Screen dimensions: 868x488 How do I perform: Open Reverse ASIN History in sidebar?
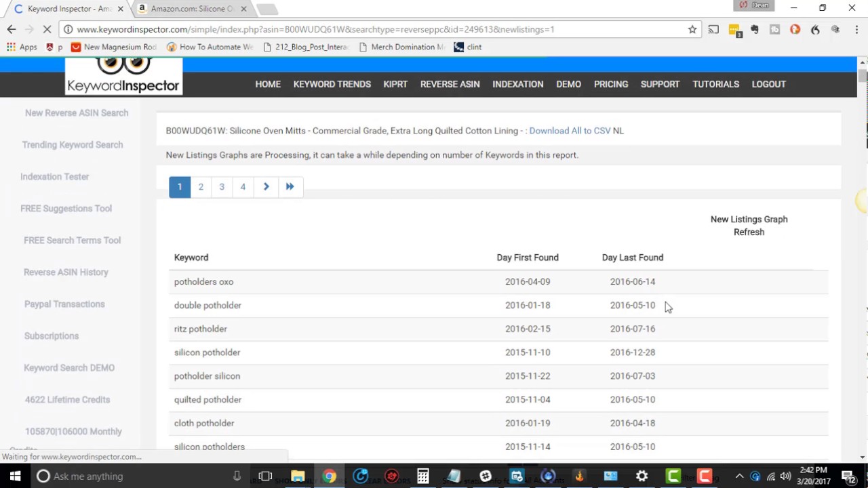(66, 272)
